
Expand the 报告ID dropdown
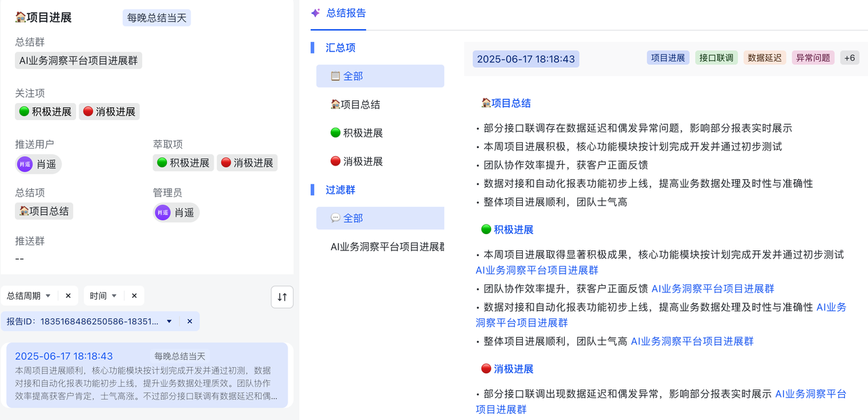pos(169,322)
